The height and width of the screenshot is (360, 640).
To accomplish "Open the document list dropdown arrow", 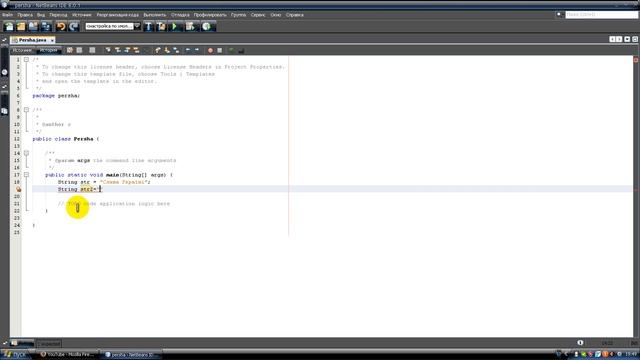I will coord(627,39).
